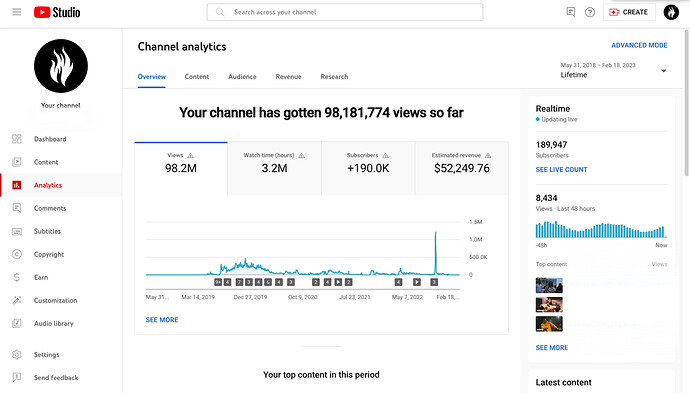Click the video marker near May 7, 2022
The width and height of the screenshot is (690, 393).
click(398, 282)
